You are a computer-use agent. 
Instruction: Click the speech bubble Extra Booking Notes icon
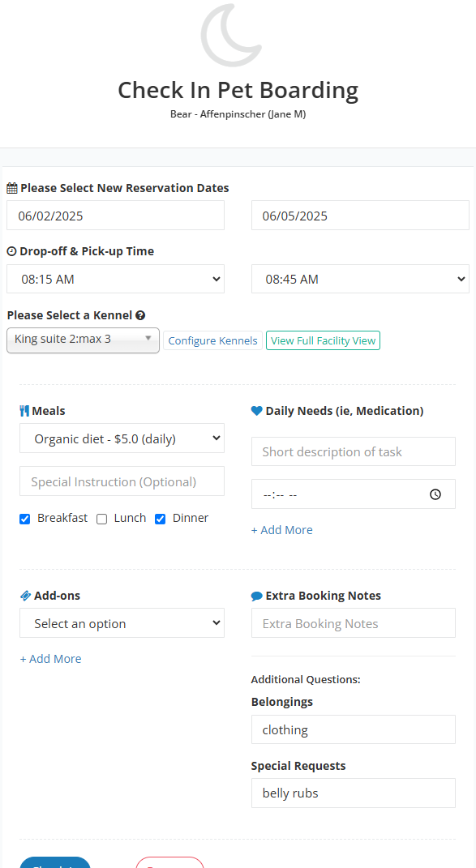pos(256,596)
